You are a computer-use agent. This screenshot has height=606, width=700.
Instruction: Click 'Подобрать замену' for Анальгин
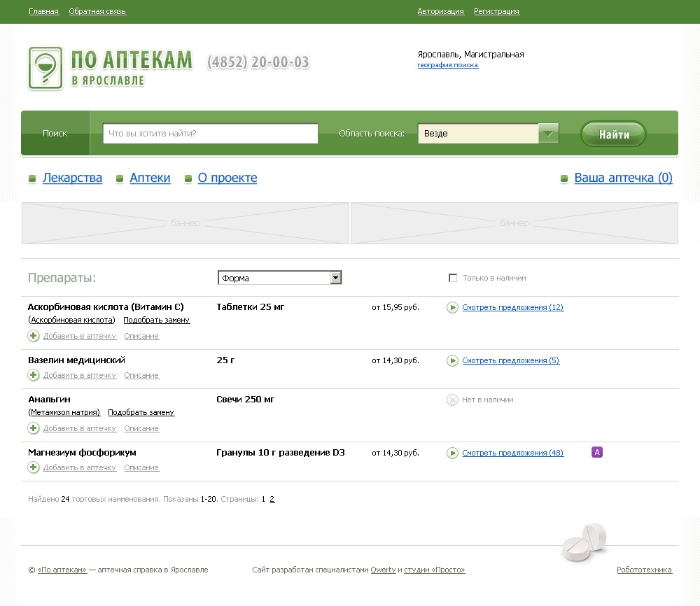pyautogui.click(x=141, y=412)
